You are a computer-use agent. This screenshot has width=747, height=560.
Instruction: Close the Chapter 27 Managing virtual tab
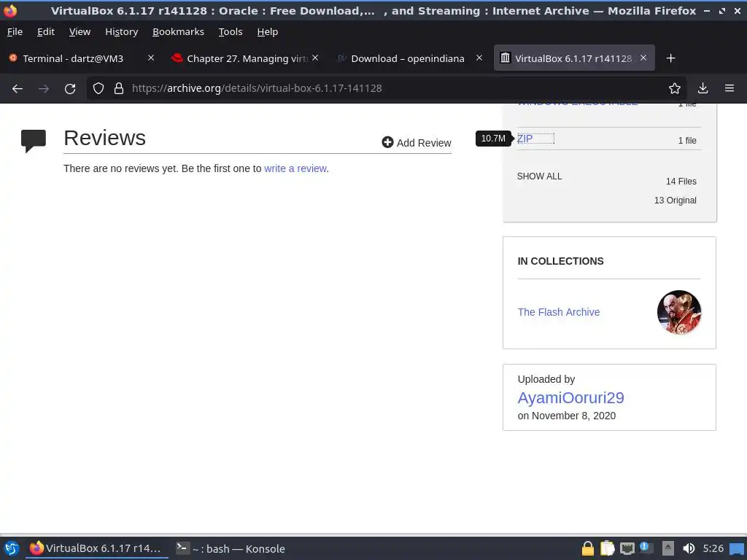315,58
